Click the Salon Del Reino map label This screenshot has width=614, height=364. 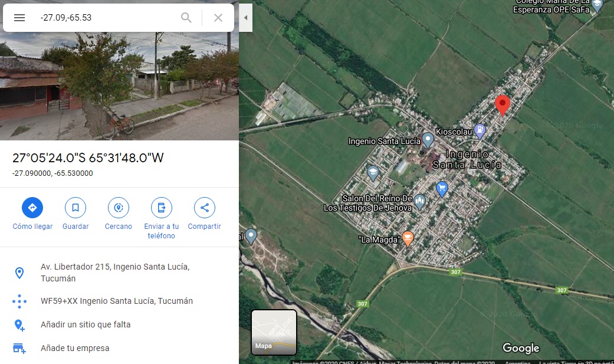[368, 203]
